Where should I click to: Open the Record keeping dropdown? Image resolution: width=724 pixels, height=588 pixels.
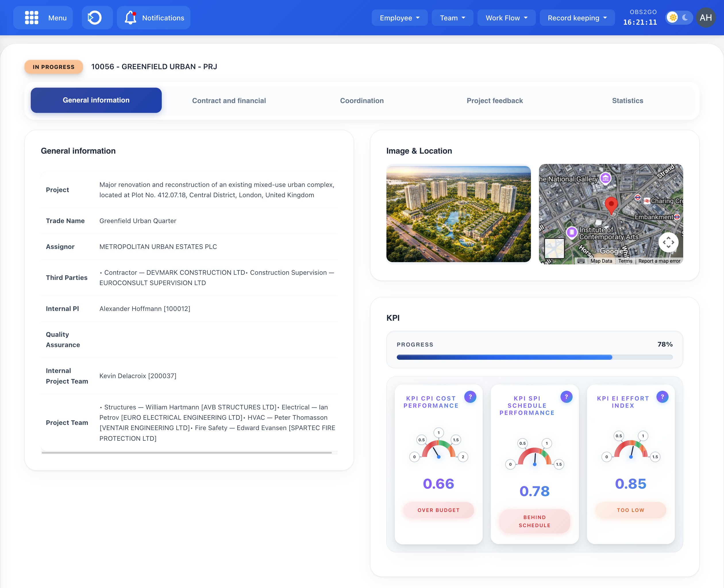coord(577,18)
